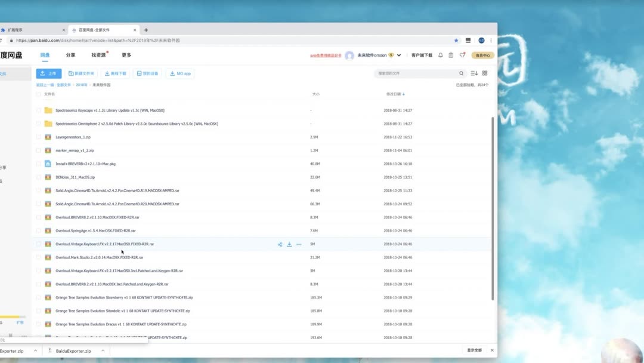Image resolution: width=644 pixels, height=363 pixels.
Task: Click the sort order icon beside the search box
Action: 474,73
